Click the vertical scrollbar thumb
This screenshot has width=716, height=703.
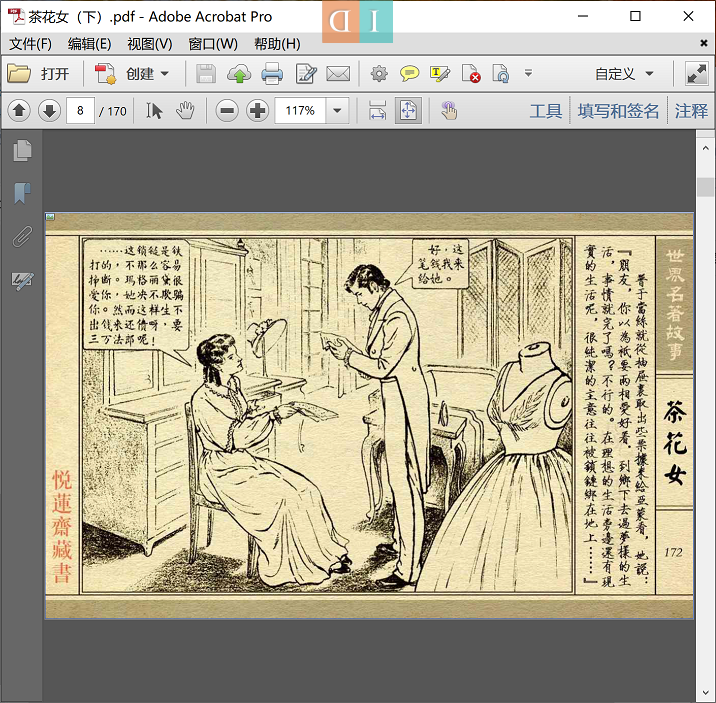705,187
